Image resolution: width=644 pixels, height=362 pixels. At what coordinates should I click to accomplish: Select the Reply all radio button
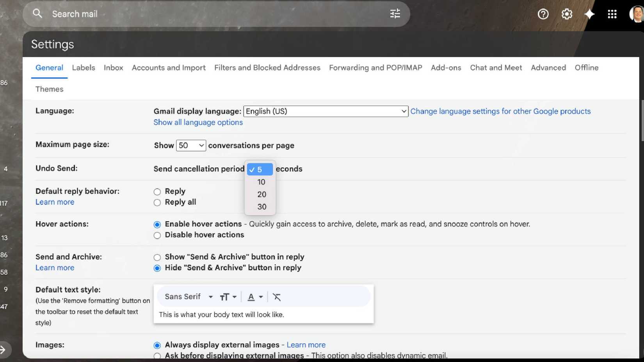tap(157, 202)
